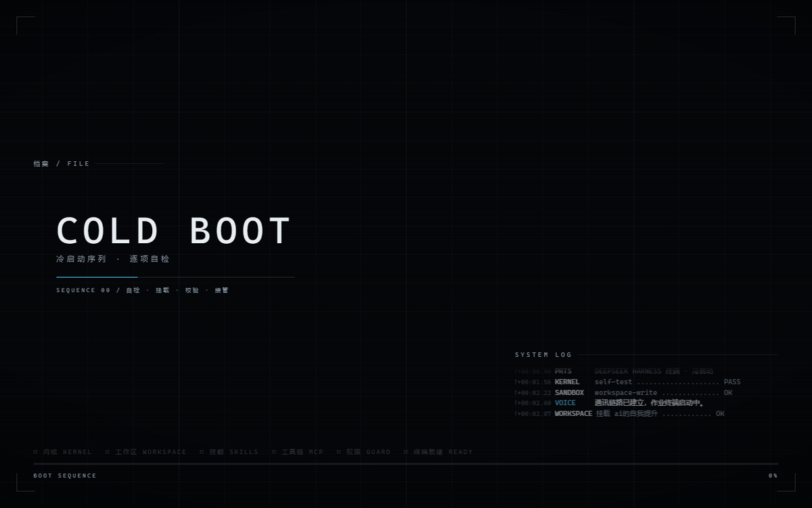Click the PRTS log entry

click(x=614, y=371)
